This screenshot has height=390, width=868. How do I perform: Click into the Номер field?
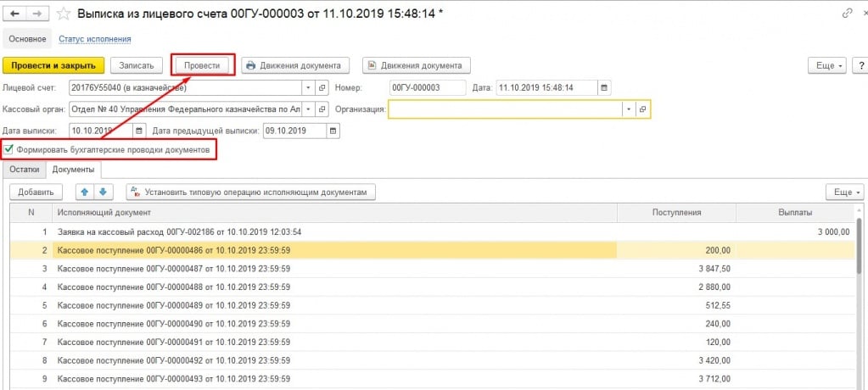click(x=428, y=88)
